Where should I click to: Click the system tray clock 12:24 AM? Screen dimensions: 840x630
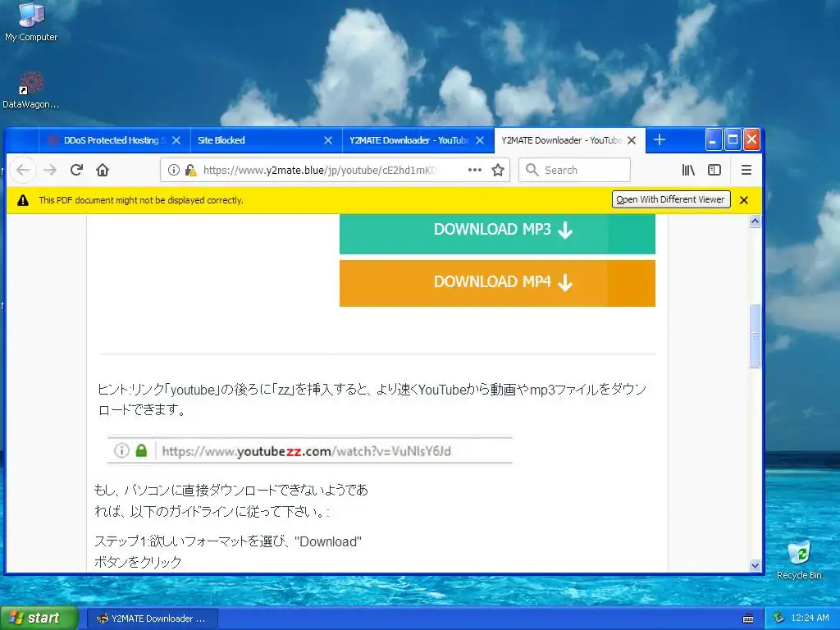coord(810,619)
